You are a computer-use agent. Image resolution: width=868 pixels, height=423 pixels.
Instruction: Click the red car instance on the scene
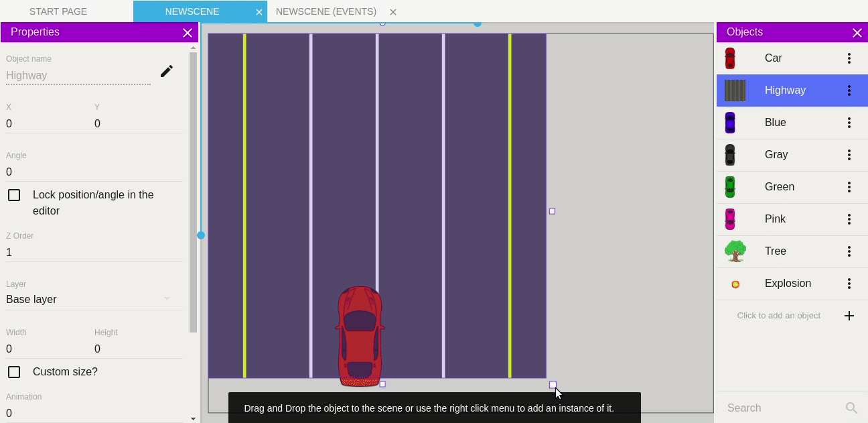[x=360, y=337]
